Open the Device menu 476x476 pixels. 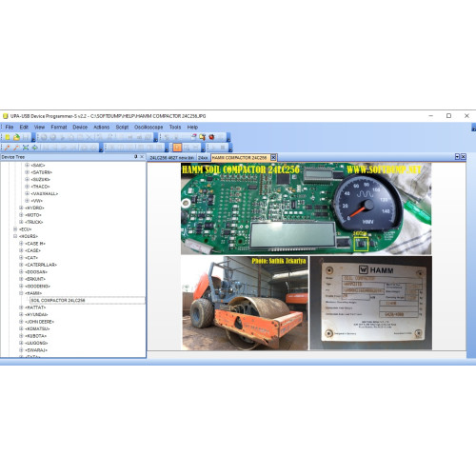[80, 127]
